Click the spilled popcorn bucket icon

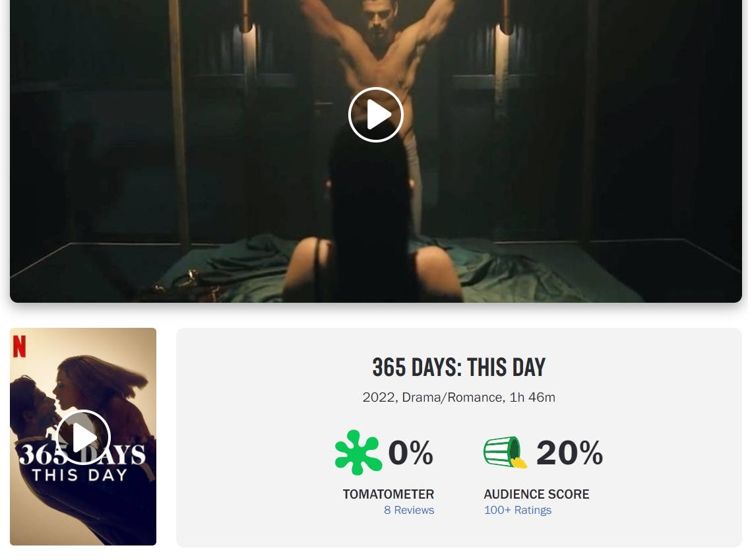505,452
